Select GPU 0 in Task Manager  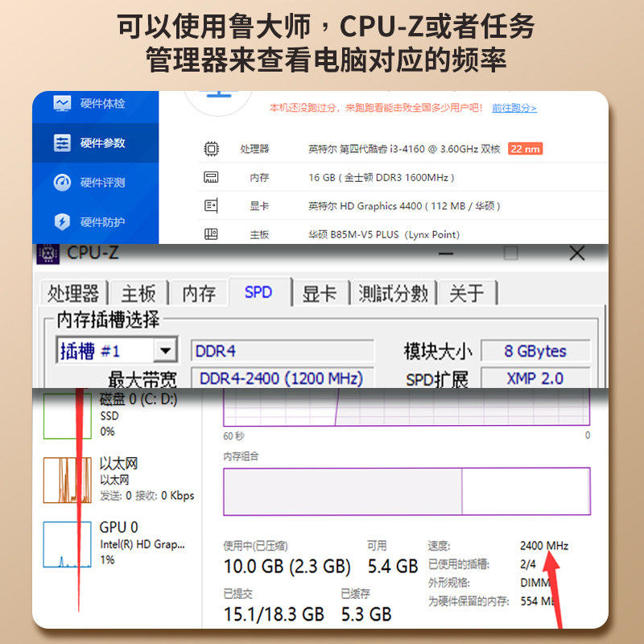click(x=115, y=544)
